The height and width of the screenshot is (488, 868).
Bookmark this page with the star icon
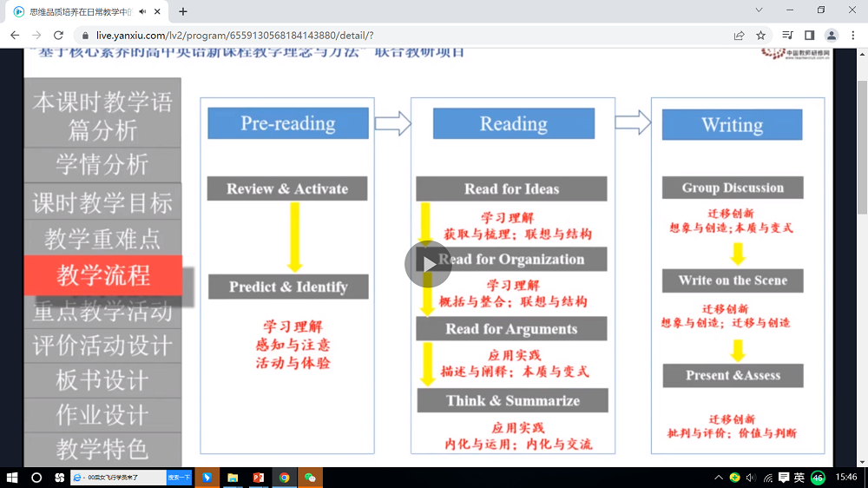click(x=761, y=36)
